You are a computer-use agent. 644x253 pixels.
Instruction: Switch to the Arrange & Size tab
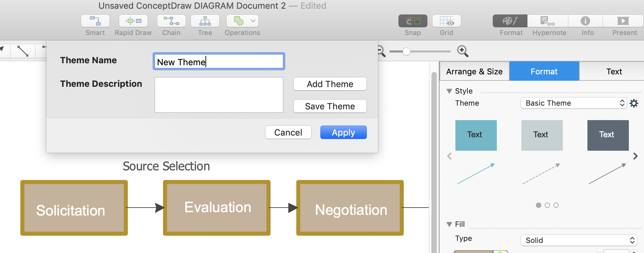pos(474,71)
